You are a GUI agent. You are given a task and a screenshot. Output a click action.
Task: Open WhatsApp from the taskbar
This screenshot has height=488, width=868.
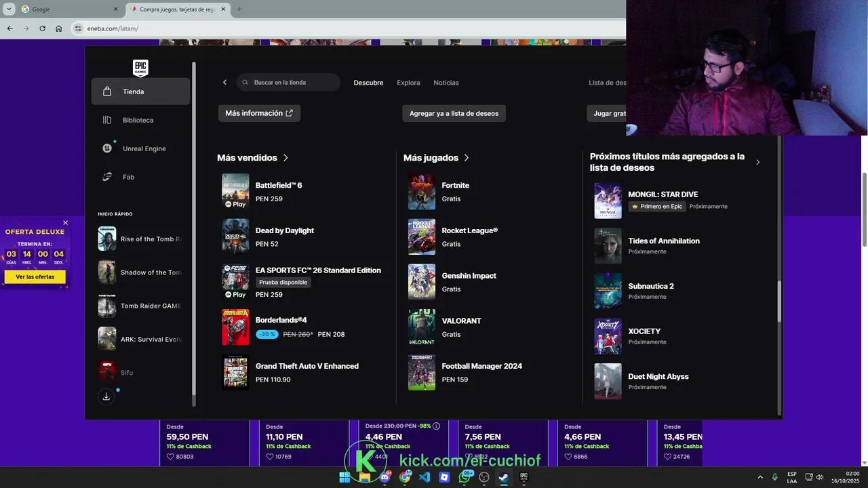pyautogui.click(x=464, y=477)
